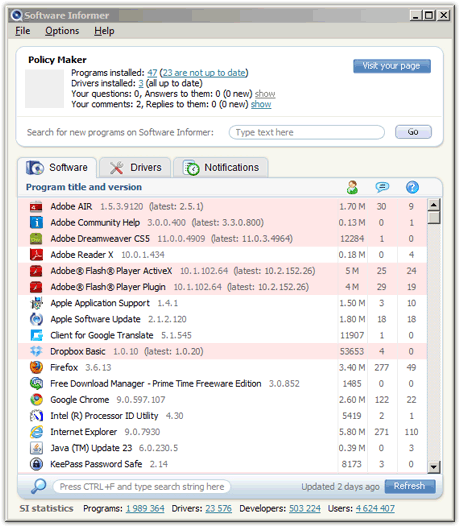Click the Adobe Dreamweaver CS5 icon

(36, 239)
